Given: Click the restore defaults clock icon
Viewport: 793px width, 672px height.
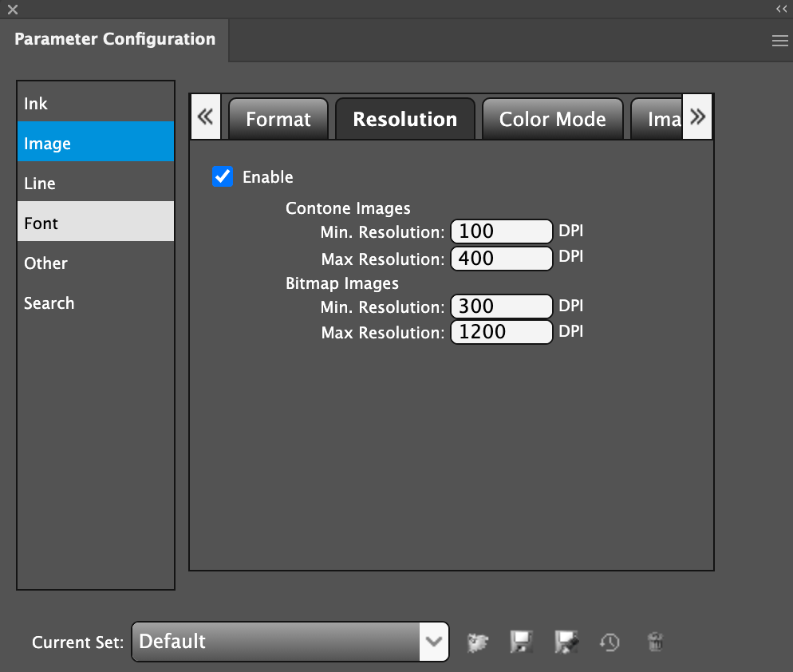Looking at the screenshot, I should point(610,642).
